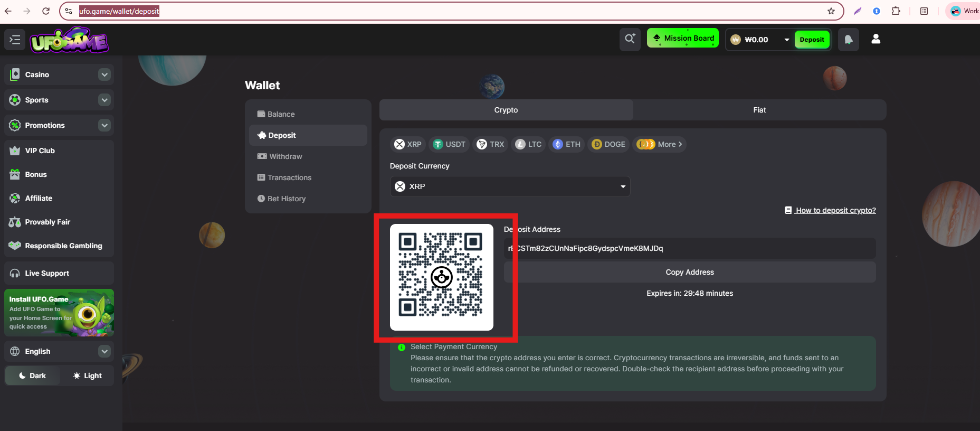Open the English language dropdown
The image size is (980, 431).
pyautogui.click(x=59, y=351)
